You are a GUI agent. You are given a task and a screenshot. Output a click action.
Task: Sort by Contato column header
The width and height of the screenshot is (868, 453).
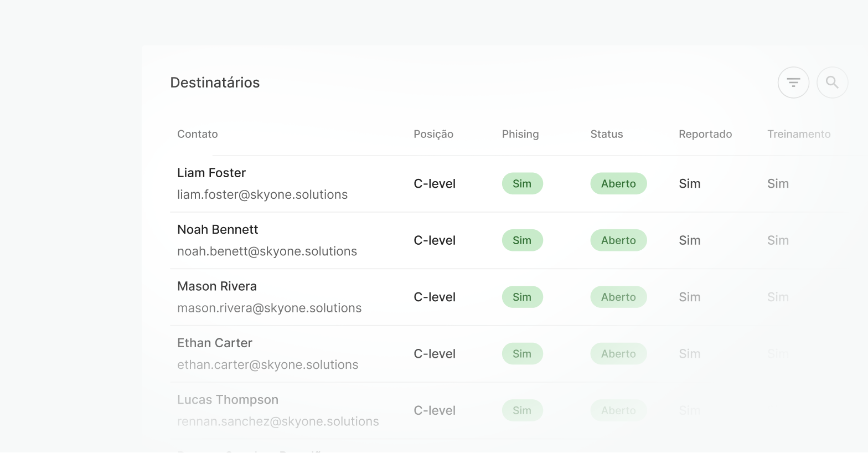pos(198,134)
